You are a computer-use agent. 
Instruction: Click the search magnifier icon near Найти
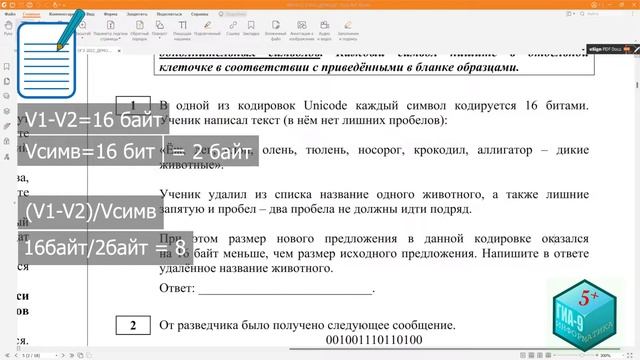coord(582,14)
